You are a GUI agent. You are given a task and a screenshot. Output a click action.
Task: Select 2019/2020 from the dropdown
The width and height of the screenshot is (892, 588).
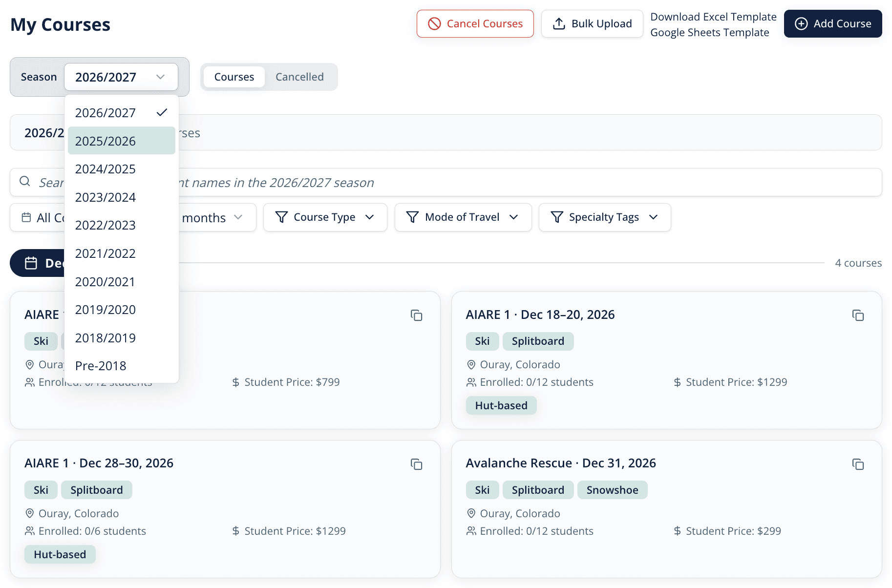coord(121,310)
